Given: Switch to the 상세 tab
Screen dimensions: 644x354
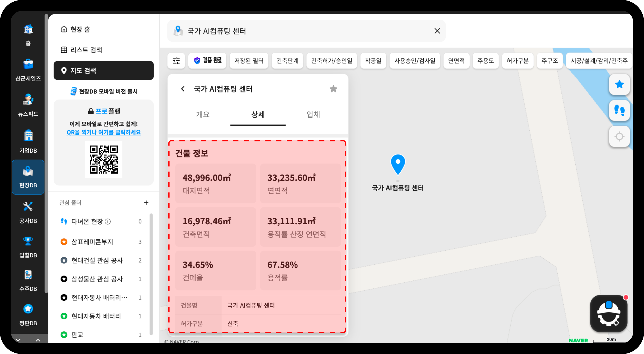Looking at the screenshot, I should tap(258, 114).
